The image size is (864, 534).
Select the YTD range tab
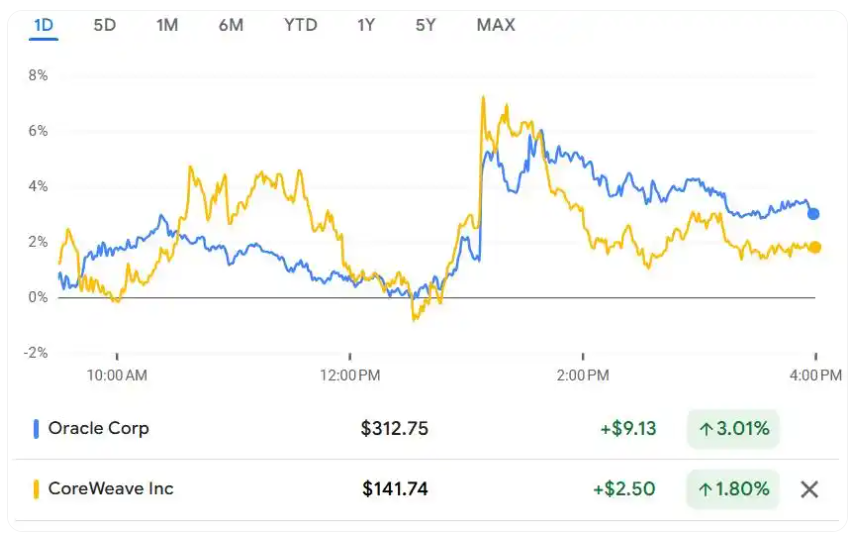tap(300, 25)
